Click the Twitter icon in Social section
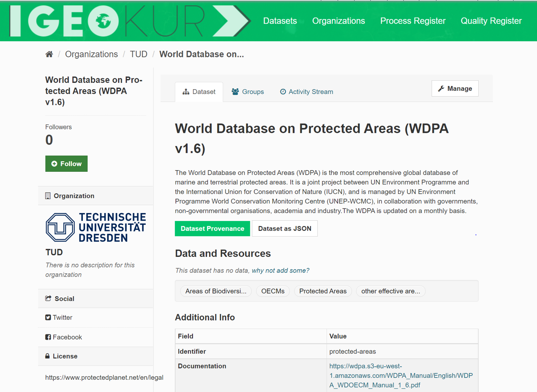This screenshot has width=537, height=392. (x=48, y=318)
